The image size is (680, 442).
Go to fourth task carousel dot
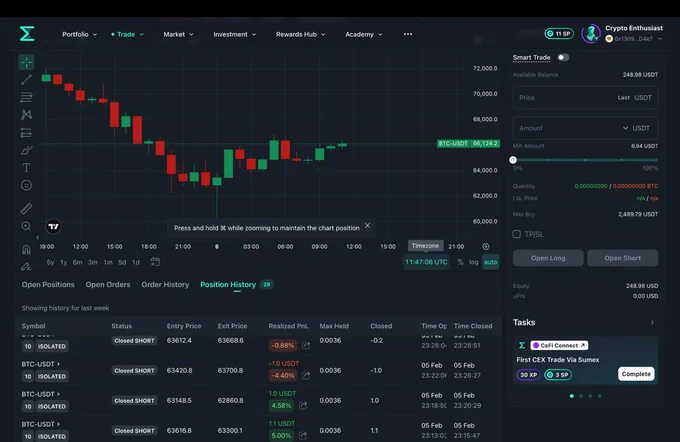point(599,396)
